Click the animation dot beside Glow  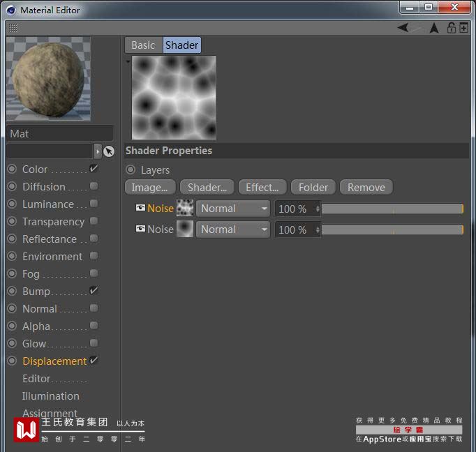(12, 343)
